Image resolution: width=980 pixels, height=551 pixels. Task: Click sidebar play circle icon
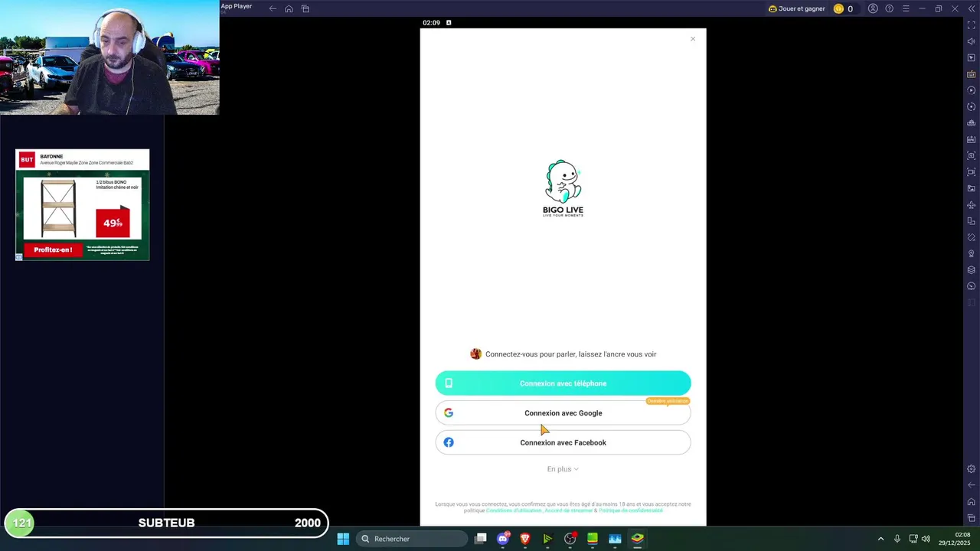972,90
